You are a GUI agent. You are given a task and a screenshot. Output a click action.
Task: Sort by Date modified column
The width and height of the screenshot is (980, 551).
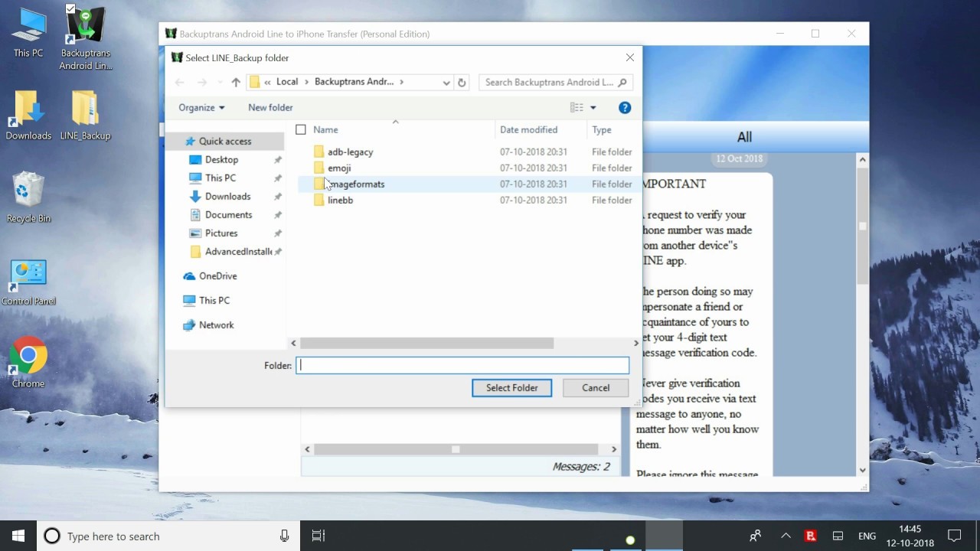click(528, 130)
